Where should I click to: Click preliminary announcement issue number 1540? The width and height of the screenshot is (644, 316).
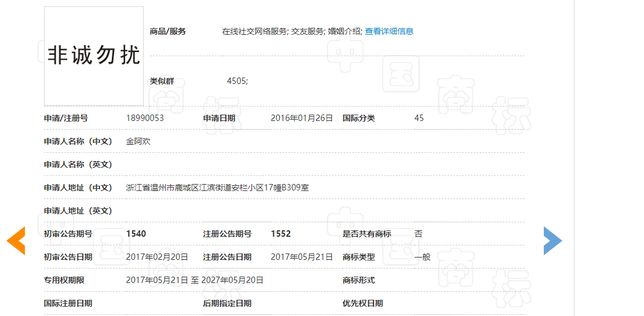tap(136, 234)
